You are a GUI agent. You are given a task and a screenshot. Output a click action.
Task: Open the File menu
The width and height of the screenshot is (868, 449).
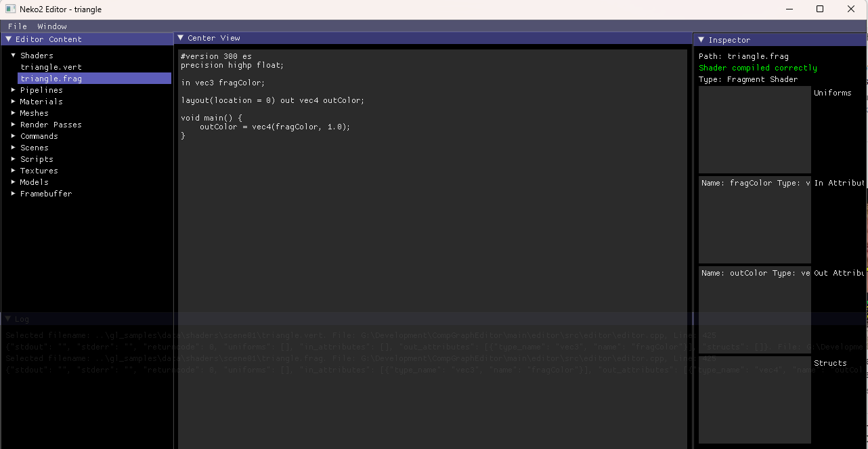tap(17, 26)
